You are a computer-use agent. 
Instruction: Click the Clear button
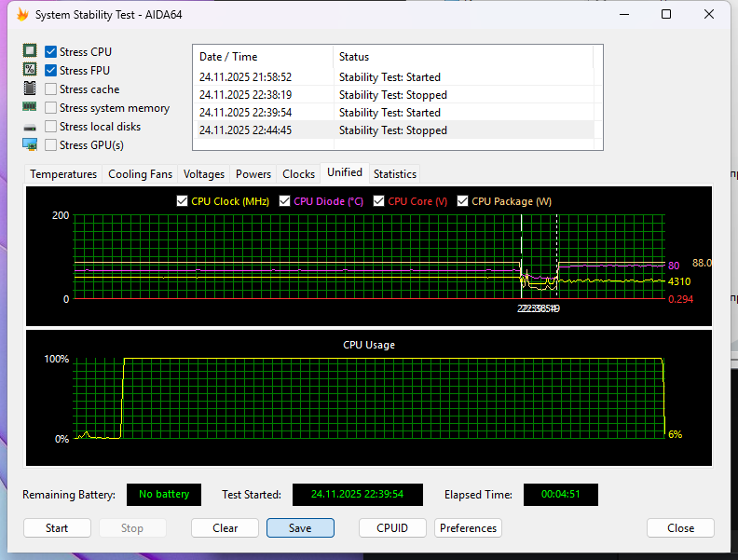point(225,528)
